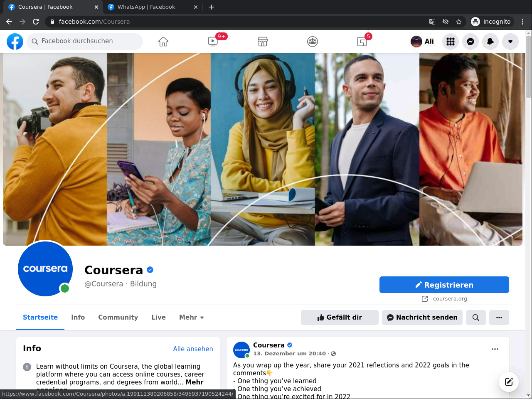Open the coursera.org link

[x=450, y=299]
